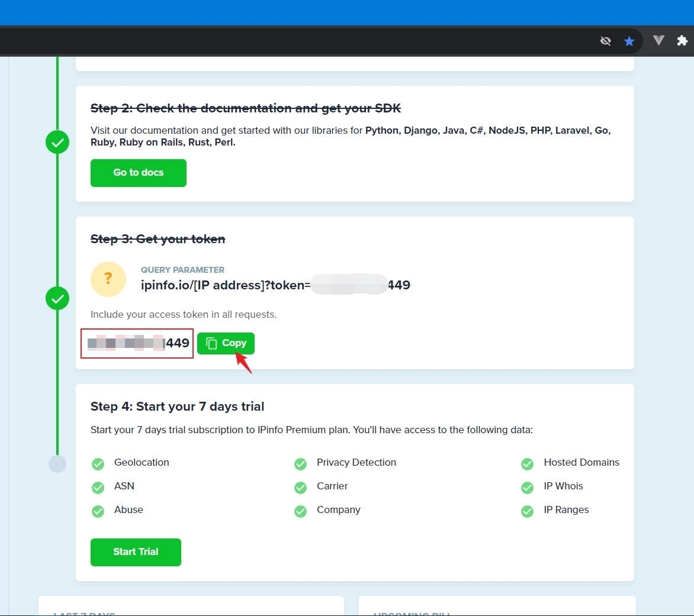Click the Privacy Detection feature item
Screen dimensions: 694x616
coord(356,463)
